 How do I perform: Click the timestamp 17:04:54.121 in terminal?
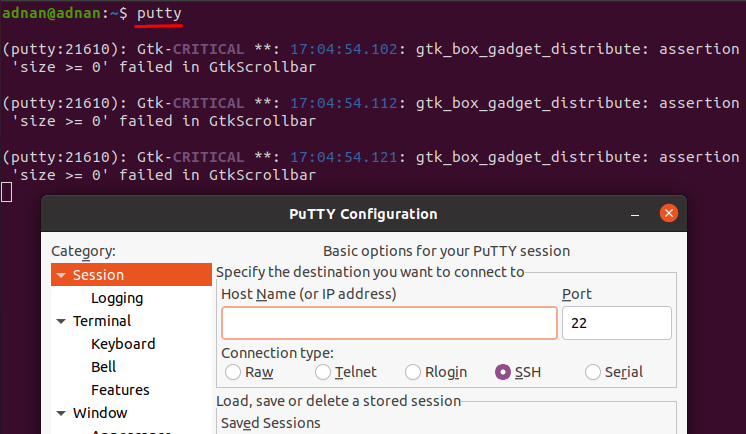pyautogui.click(x=344, y=157)
